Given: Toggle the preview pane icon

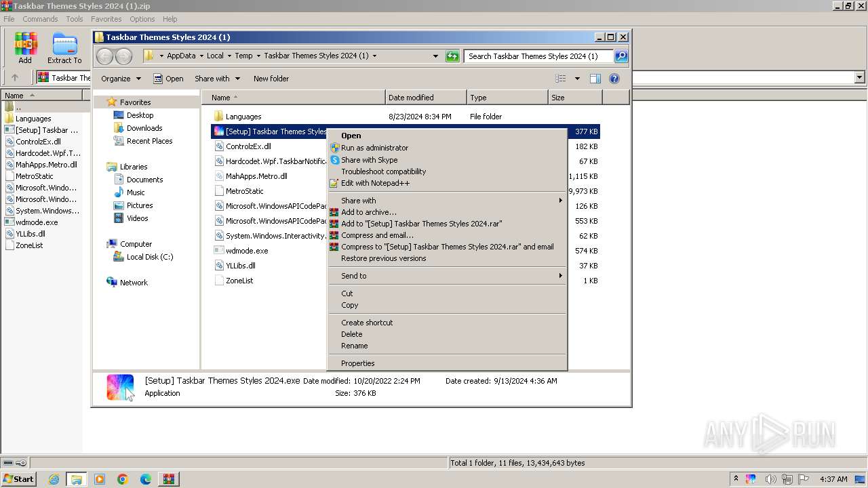Looking at the screenshot, I should (x=595, y=79).
